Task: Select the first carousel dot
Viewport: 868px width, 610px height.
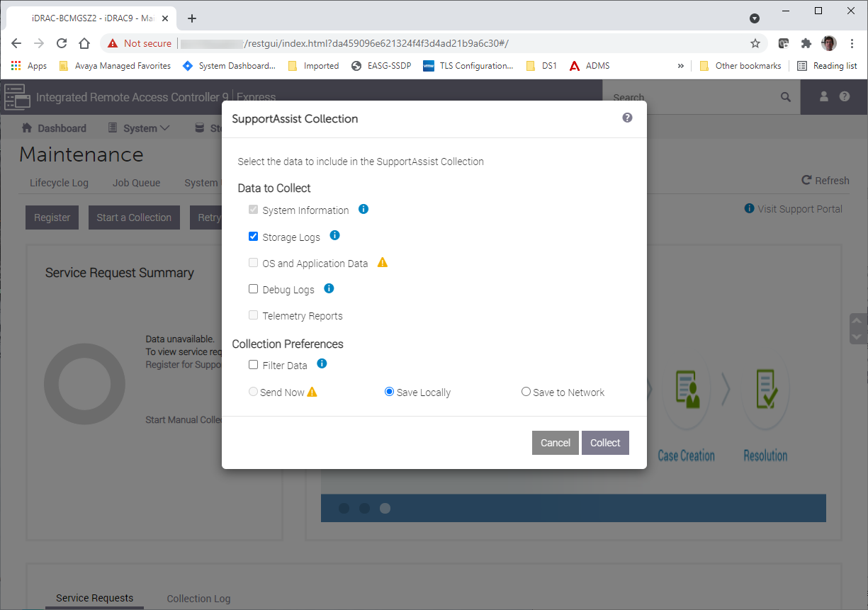Action: [344, 508]
